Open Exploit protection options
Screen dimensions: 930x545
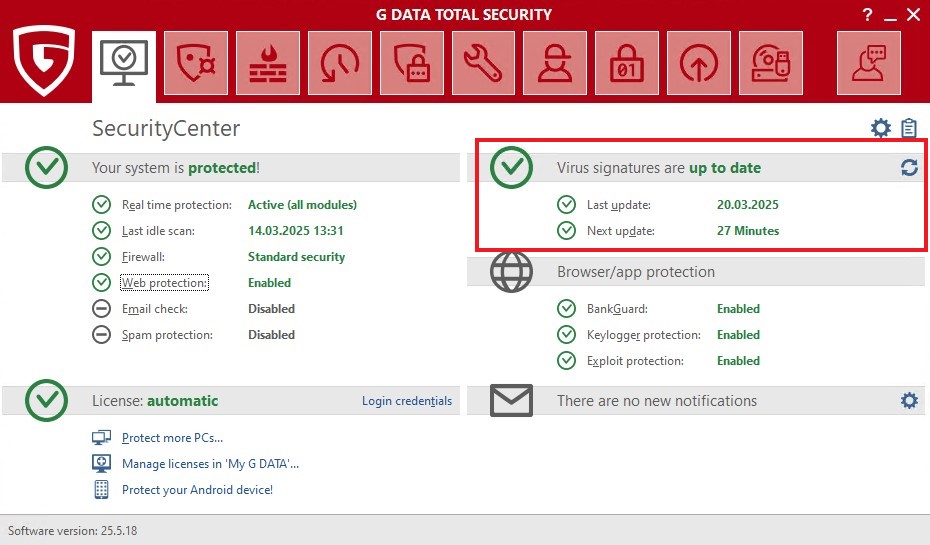click(x=635, y=361)
